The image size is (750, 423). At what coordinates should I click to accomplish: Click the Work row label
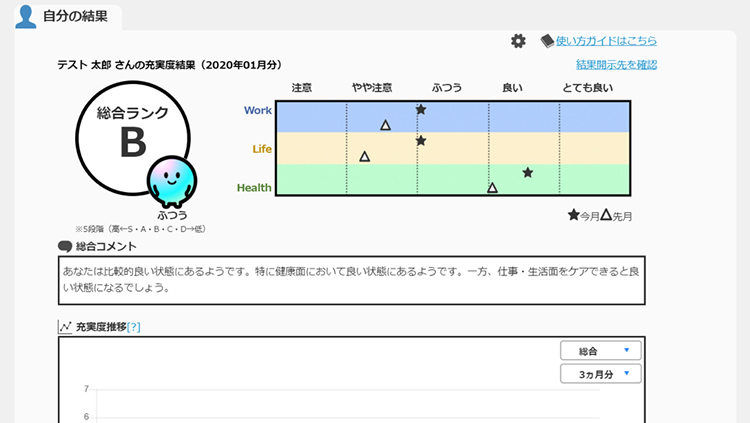[258, 111]
